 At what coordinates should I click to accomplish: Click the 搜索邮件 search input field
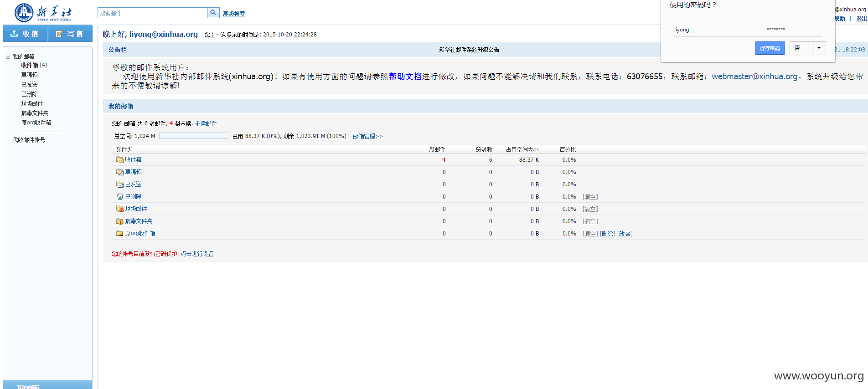pyautogui.click(x=153, y=13)
